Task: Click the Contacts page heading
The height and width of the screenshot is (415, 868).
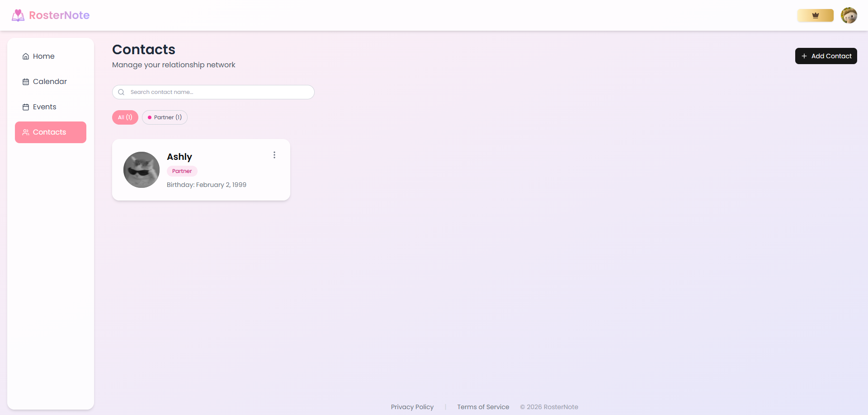Action: [x=144, y=49]
